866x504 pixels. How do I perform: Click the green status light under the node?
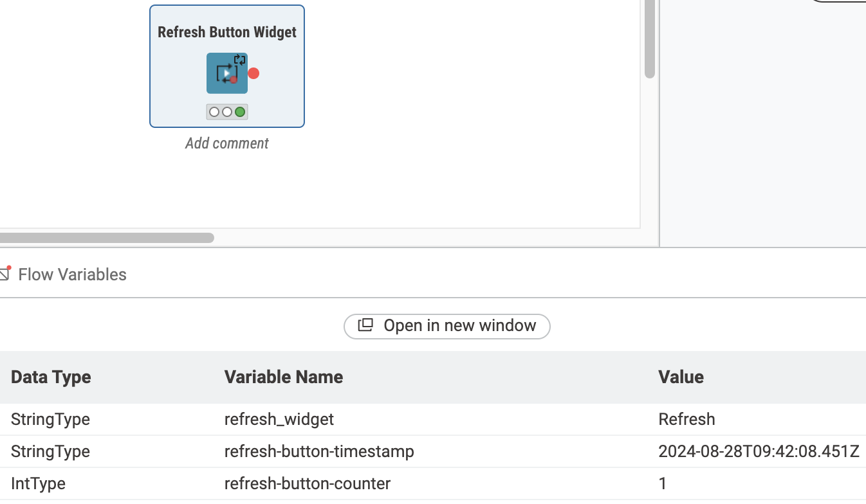click(240, 112)
